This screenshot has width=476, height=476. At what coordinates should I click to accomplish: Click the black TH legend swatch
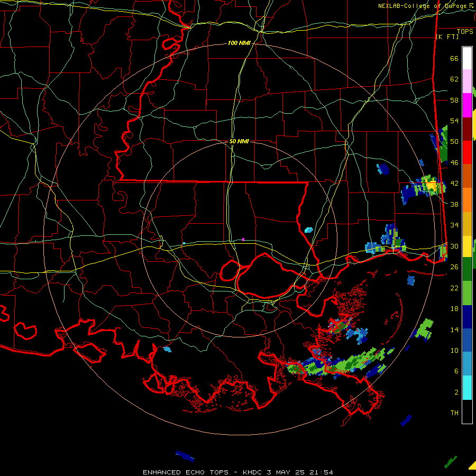point(467,411)
